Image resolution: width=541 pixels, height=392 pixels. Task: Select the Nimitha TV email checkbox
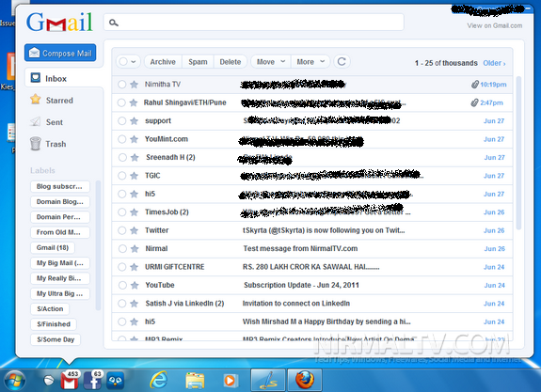tap(121, 85)
